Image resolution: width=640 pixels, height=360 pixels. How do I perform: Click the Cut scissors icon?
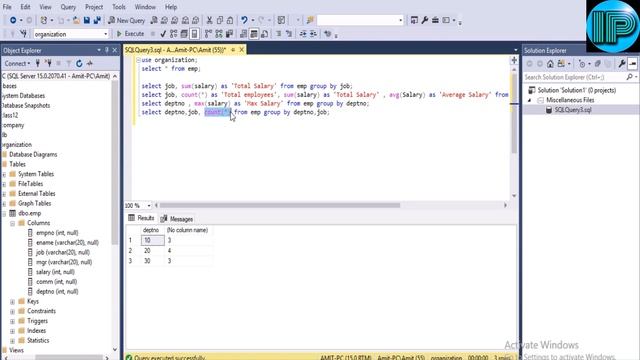point(209,20)
